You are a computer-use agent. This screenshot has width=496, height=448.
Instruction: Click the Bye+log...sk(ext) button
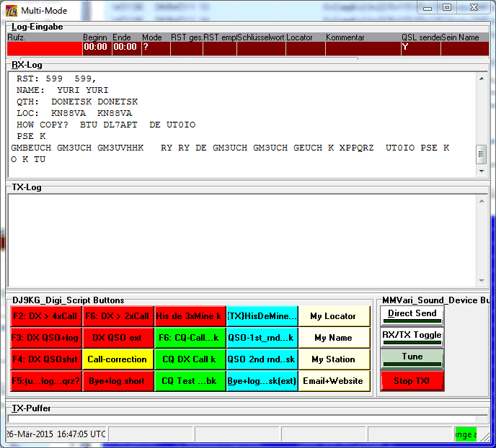pyautogui.click(x=262, y=381)
